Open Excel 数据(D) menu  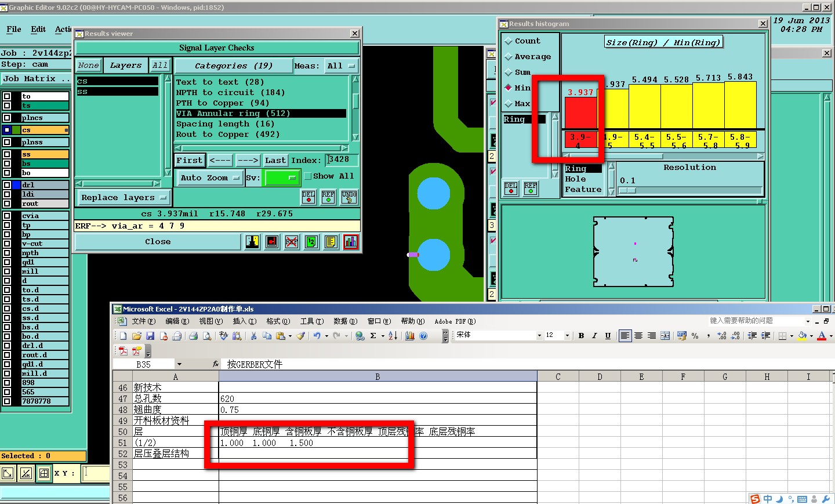[x=344, y=321]
